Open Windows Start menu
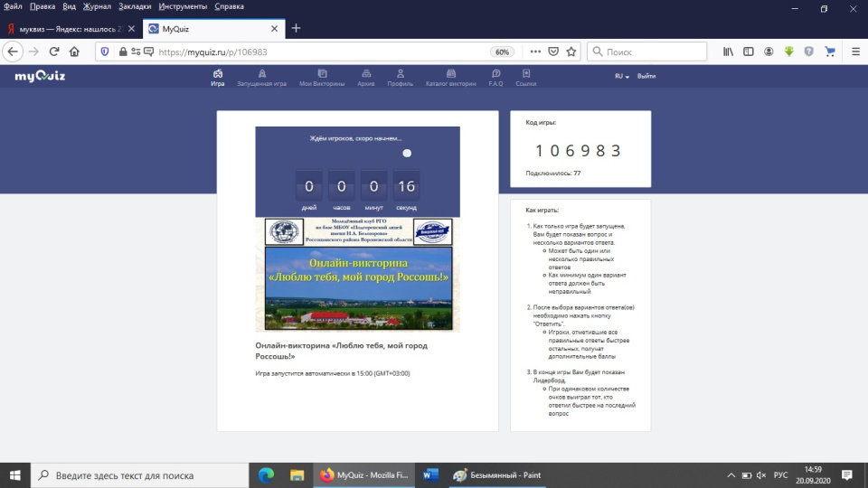 tap(15, 475)
